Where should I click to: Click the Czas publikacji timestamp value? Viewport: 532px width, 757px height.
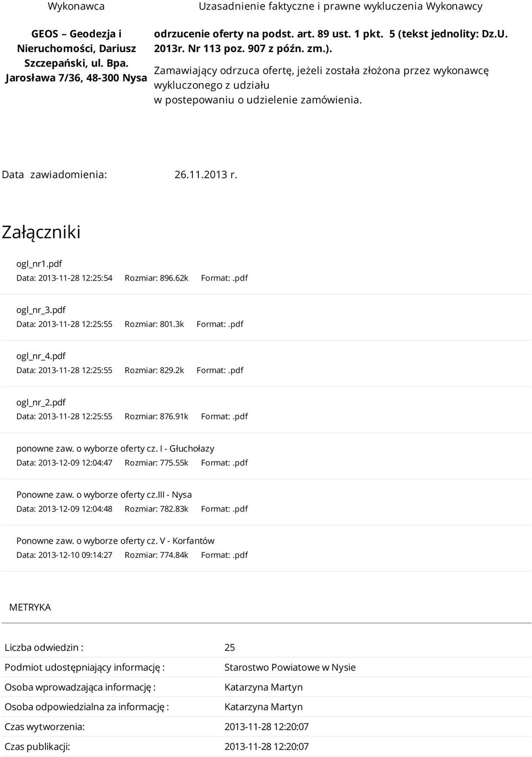click(267, 746)
